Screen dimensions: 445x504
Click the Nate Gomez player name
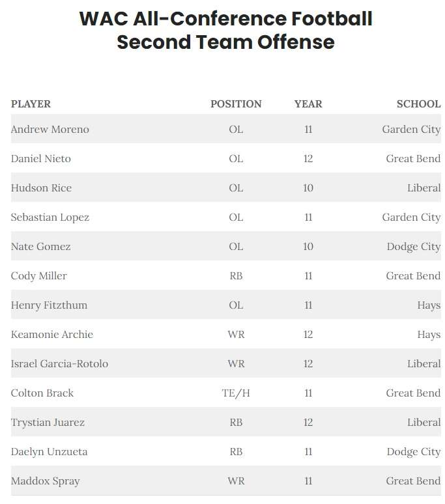click(x=41, y=247)
